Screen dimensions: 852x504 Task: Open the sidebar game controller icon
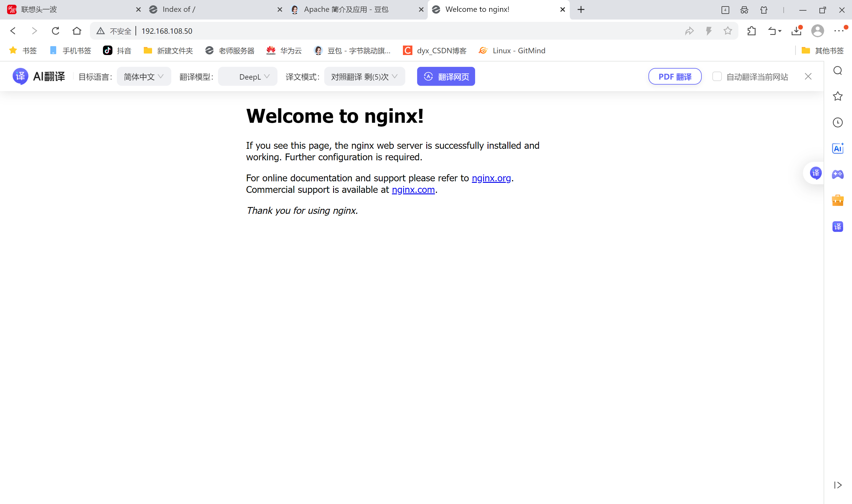838,174
